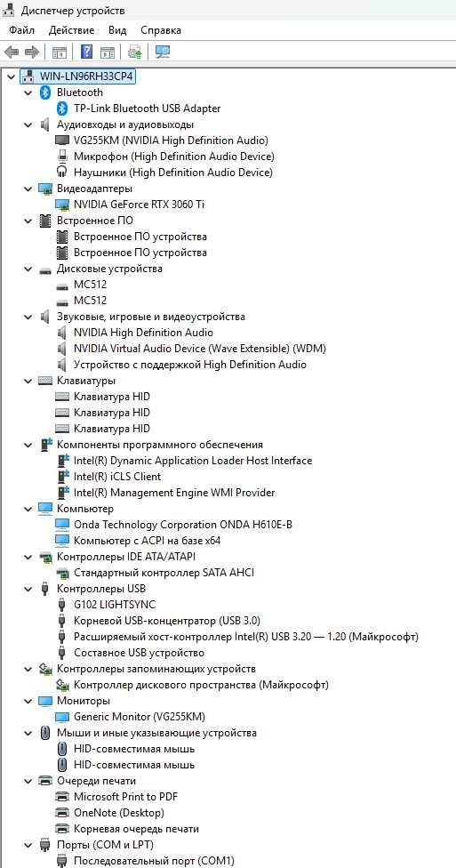Screen dimensions: 456x868
Task: Click the Update driver toolbar icon
Action: point(134,52)
